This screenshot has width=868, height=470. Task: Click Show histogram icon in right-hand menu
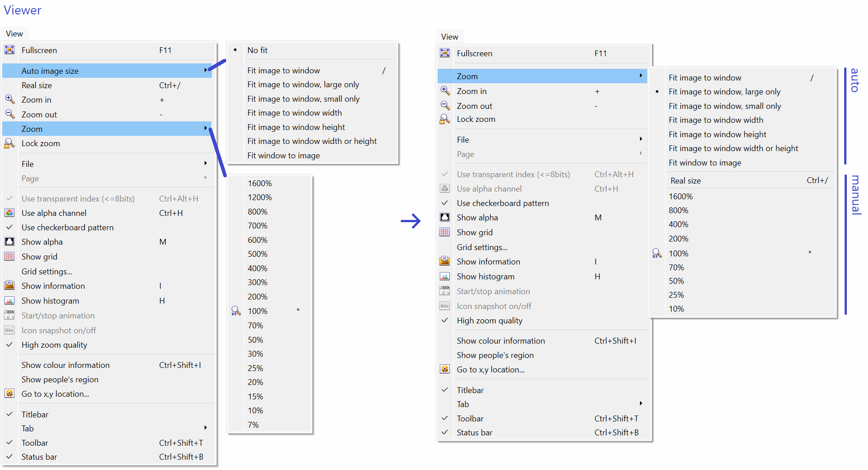click(x=445, y=276)
